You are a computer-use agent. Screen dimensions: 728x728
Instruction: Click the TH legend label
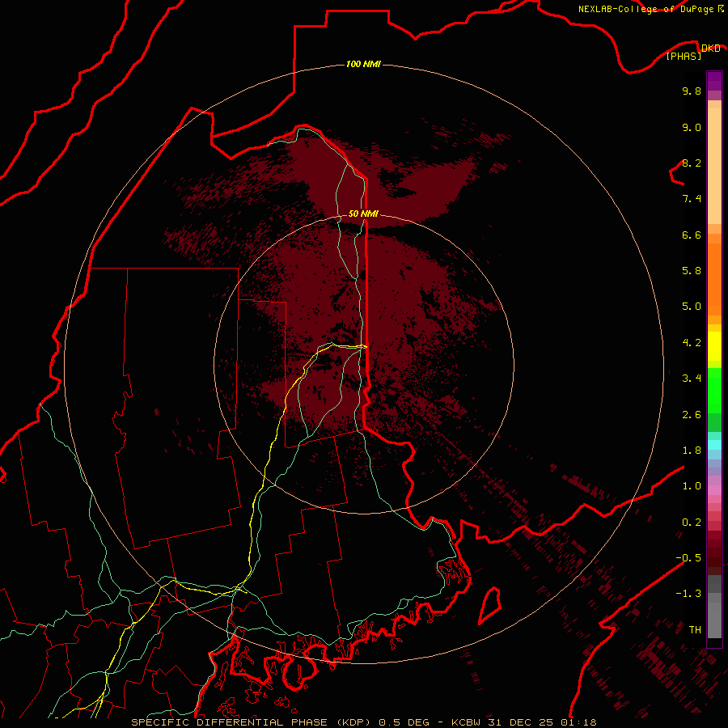[x=695, y=630]
